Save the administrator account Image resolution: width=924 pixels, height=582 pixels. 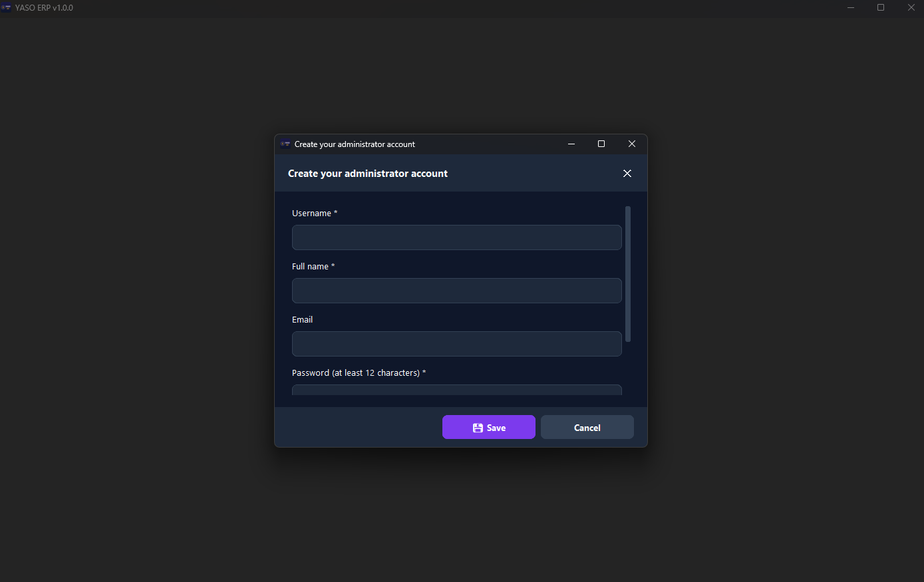click(x=489, y=427)
